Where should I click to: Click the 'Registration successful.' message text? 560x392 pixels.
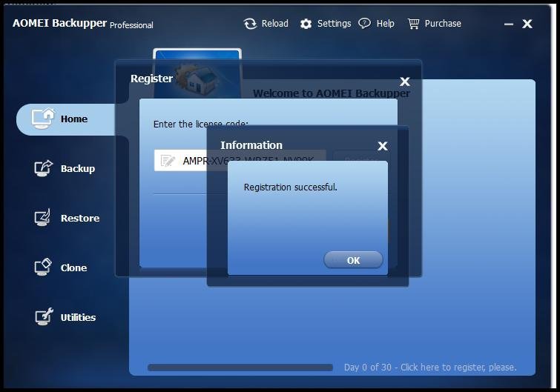click(290, 187)
